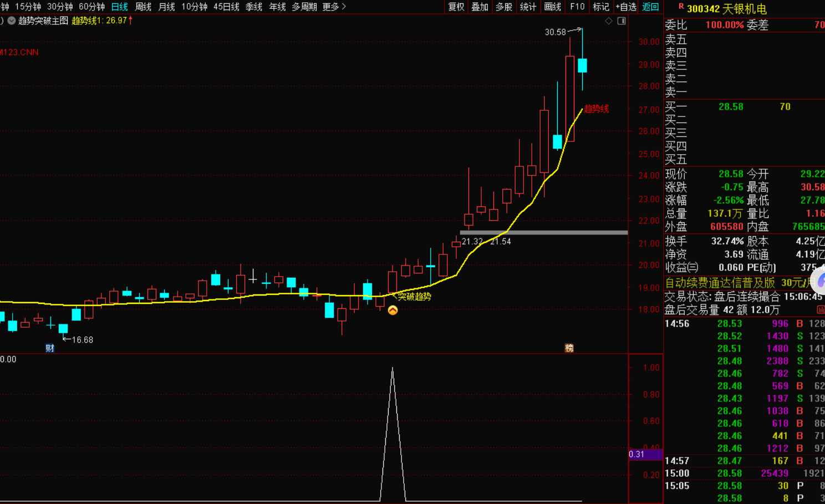The width and height of the screenshot is (825, 504).
Task: Click the small red chart icon near 盘后交易量
Action: (821, 310)
